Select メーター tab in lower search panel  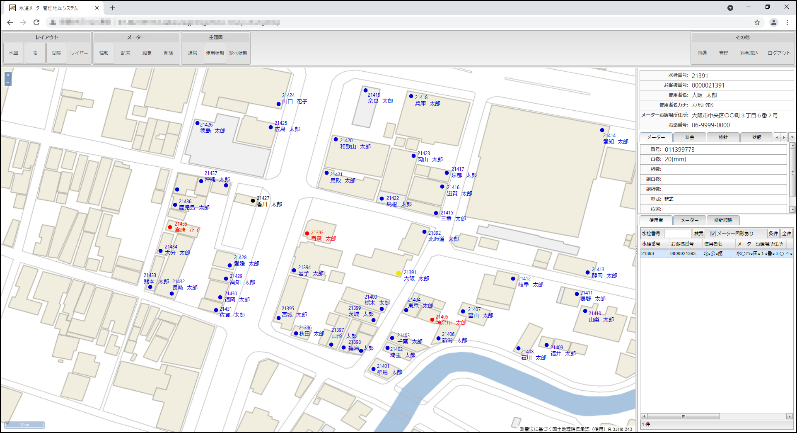click(689, 220)
